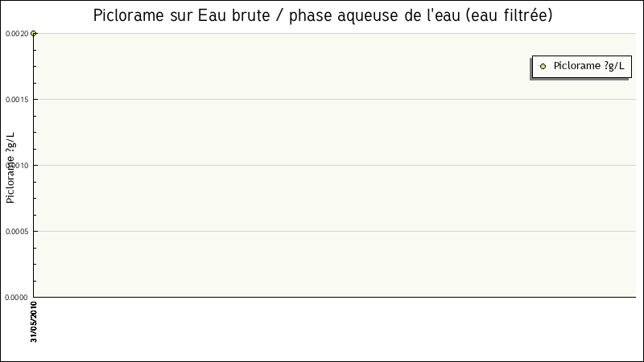The width and height of the screenshot is (644, 362).
Task: Select the rotated vertical axis title
Action: pyautogui.click(x=11, y=167)
